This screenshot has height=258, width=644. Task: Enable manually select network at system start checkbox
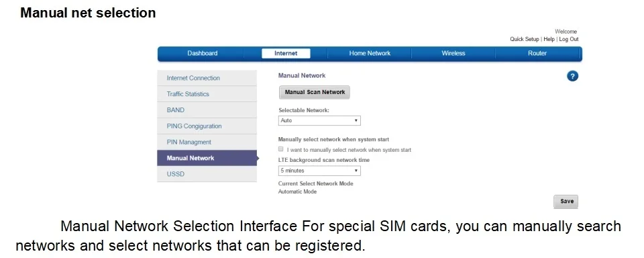[x=281, y=149]
